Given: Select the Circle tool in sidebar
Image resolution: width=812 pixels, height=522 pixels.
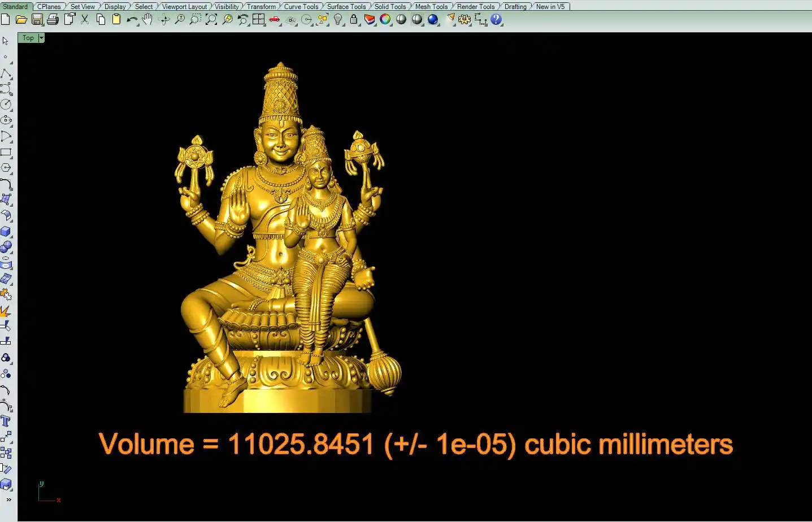Looking at the screenshot, I should [6, 105].
